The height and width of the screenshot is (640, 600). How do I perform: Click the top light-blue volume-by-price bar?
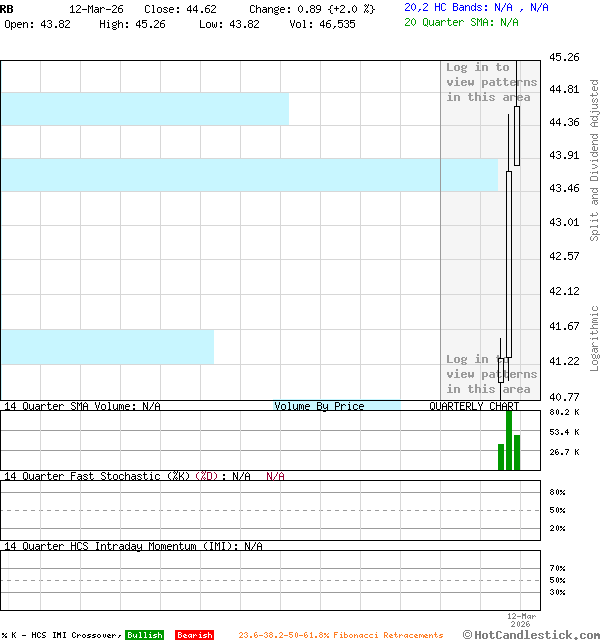[144, 109]
